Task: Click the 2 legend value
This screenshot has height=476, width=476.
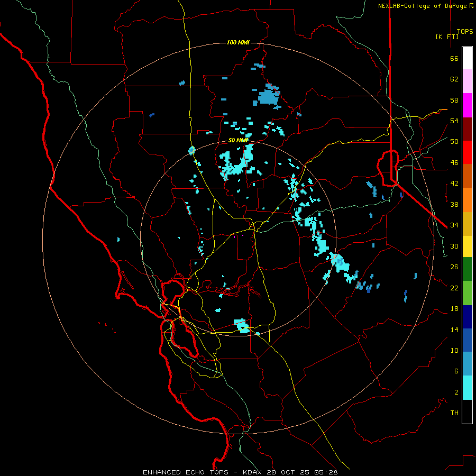Action: [456, 392]
